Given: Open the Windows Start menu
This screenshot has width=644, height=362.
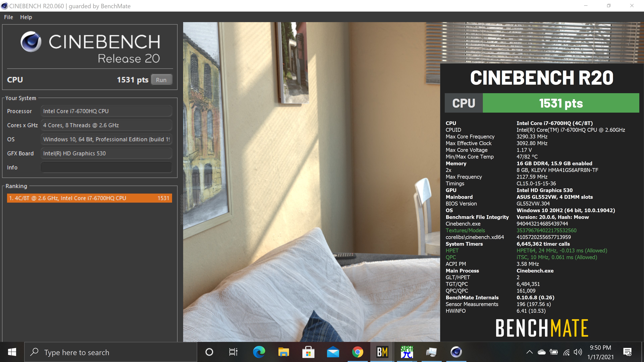Looking at the screenshot, I should 12,352.
